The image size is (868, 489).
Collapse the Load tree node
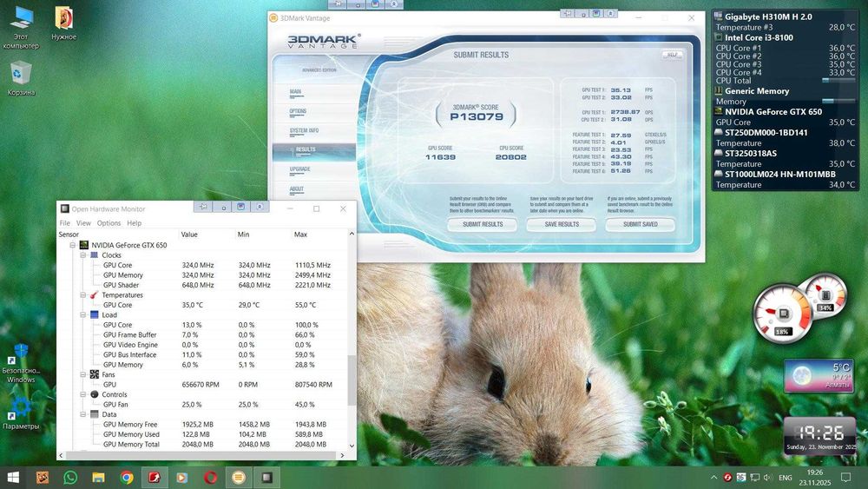pos(83,314)
